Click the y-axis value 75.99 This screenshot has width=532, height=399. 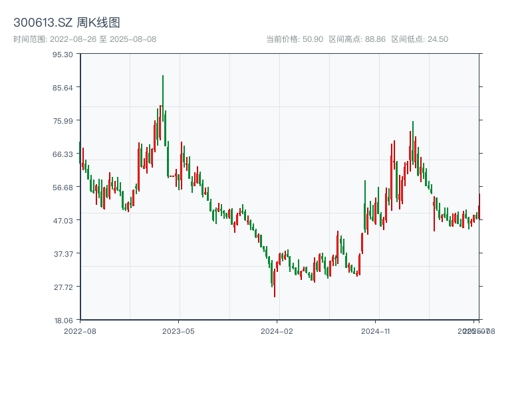[x=63, y=121]
